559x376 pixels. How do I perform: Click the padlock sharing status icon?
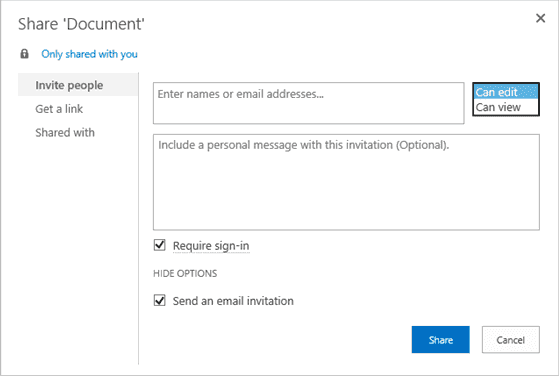point(24,54)
